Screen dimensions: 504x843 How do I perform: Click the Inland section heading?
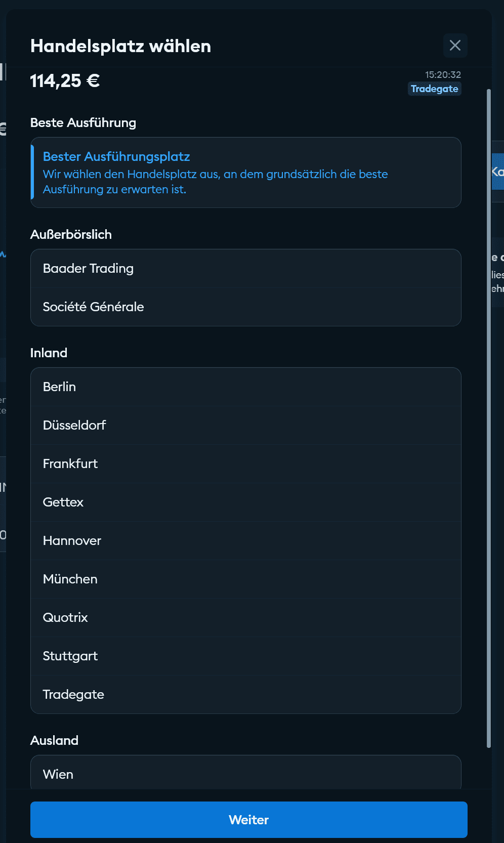pyautogui.click(x=49, y=353)
